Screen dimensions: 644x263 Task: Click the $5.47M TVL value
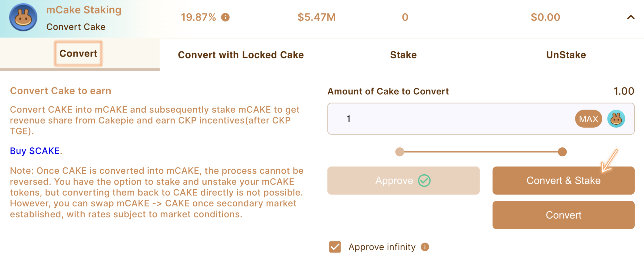coord(316,17)
